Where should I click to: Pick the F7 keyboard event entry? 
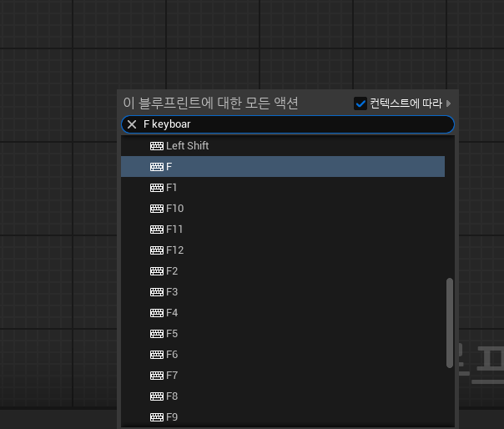(283, 376)
